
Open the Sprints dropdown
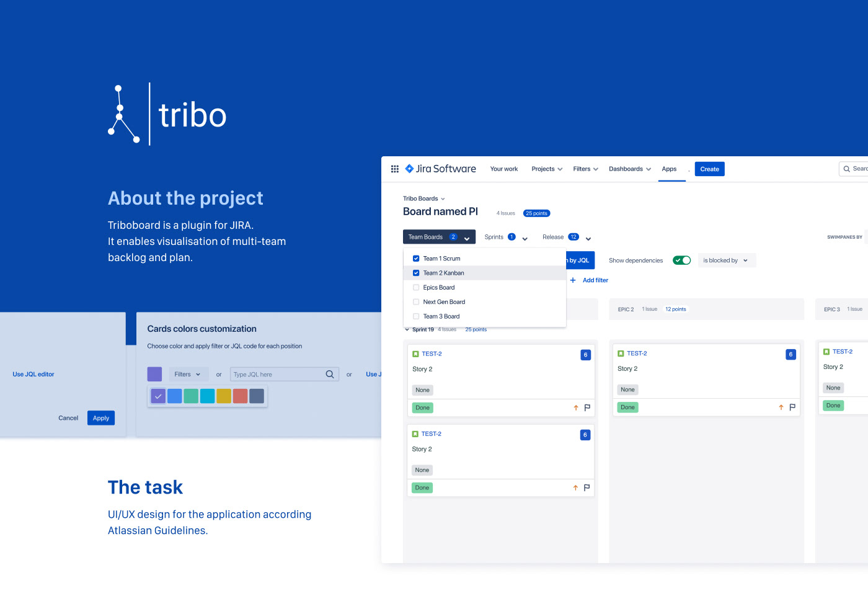506,238
